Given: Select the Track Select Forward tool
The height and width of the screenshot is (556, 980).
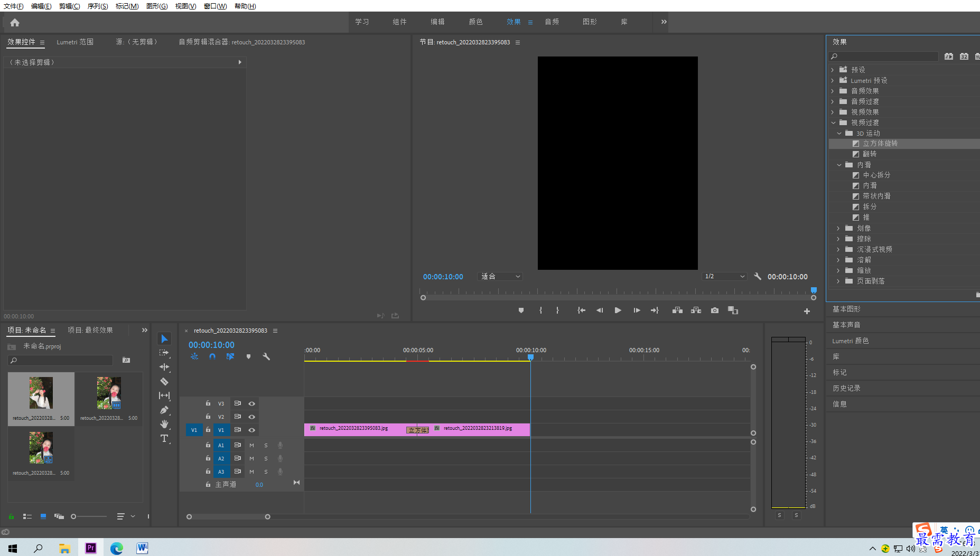Looking at the screenshot, I should pos(164,353).
